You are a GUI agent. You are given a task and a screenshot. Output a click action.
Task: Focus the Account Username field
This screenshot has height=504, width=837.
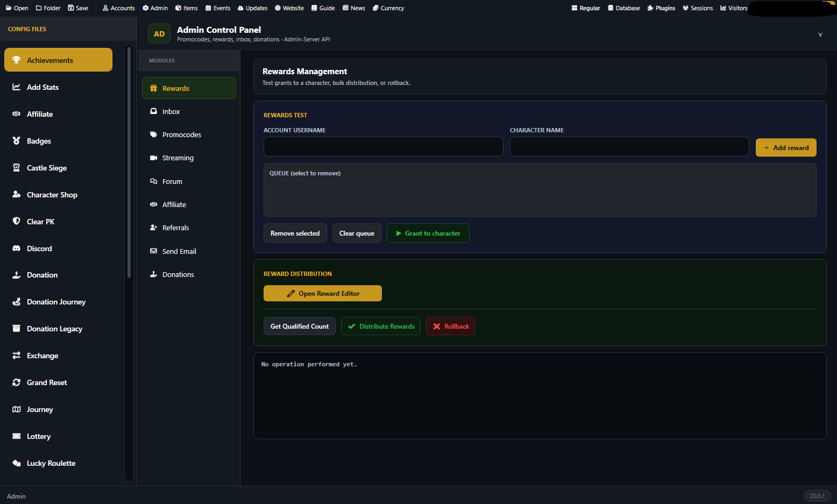(383, 146)
